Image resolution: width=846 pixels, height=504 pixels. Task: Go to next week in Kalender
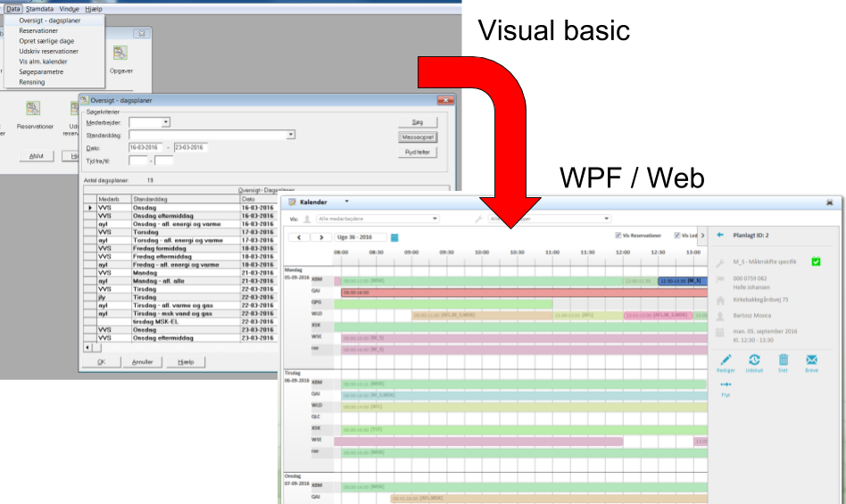coord(321,237)
